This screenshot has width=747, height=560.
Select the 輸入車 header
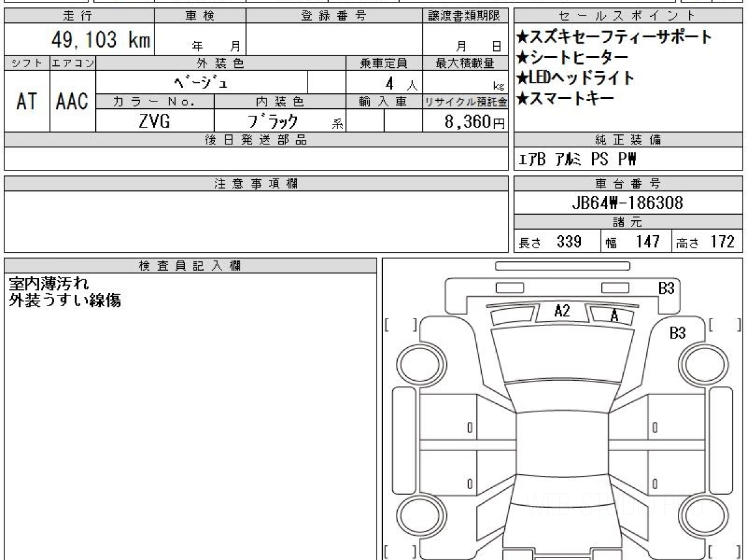tap(384, 101)
